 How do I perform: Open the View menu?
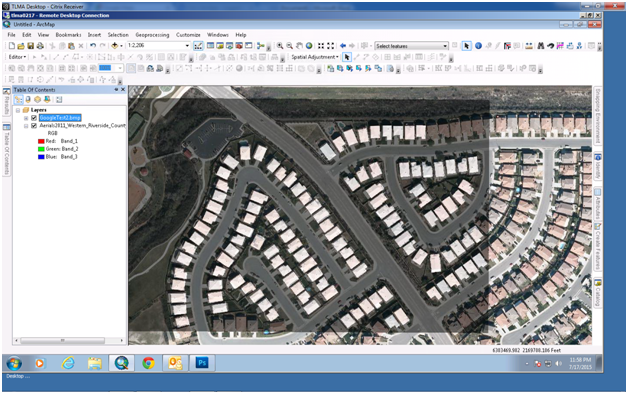pos(43,35)
